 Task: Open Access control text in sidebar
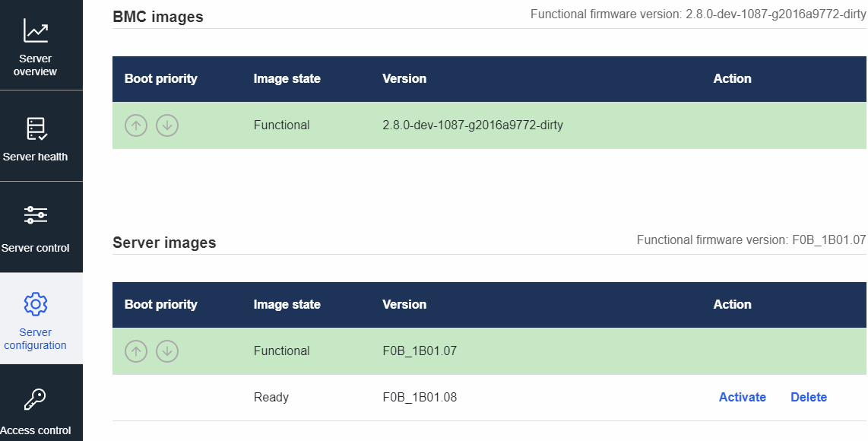(36, 430)
